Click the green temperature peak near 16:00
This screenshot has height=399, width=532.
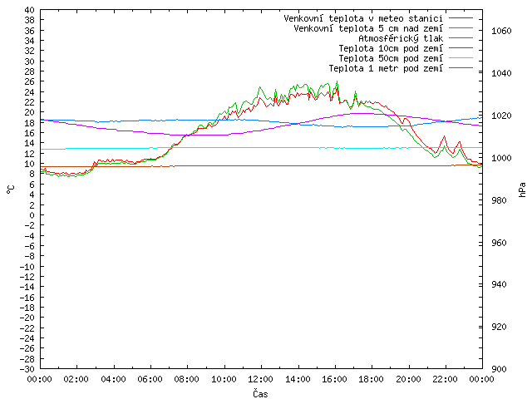pyautogui.click(x=337, y=81)
